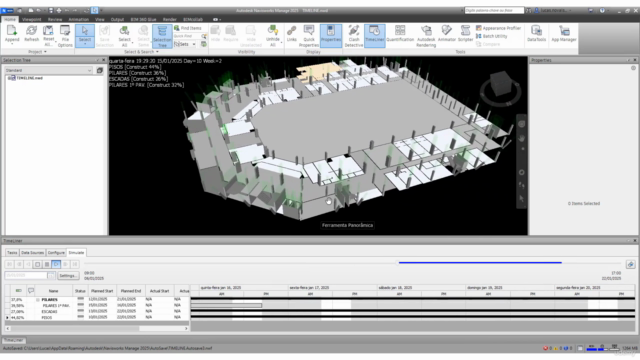
Task: Click the Batch Utility tool
Action: (x=491, y=36)
